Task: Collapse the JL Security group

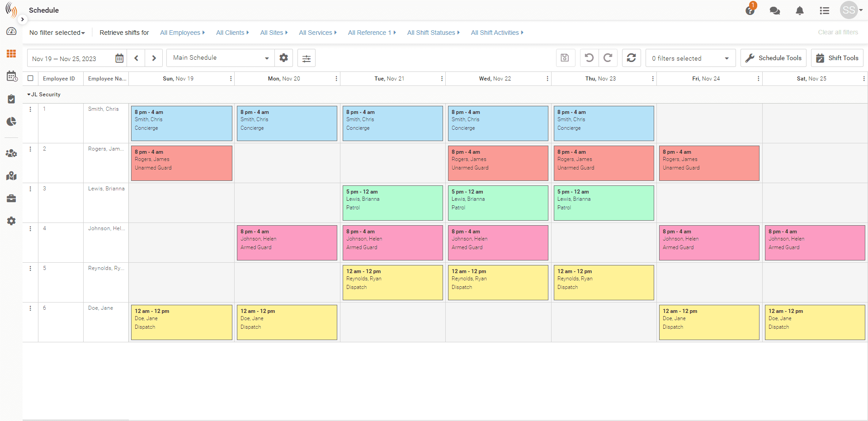Action: (x=29, y=95)
